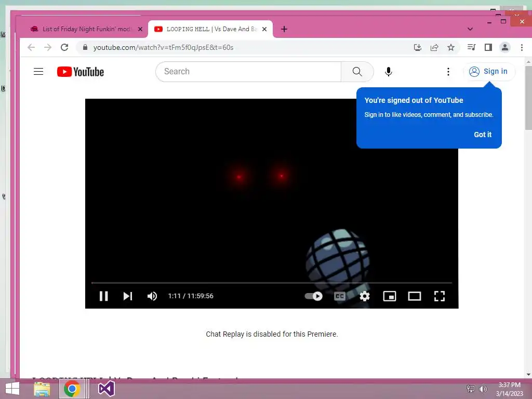Select Chrome in the taskbar

coord(72,389)
